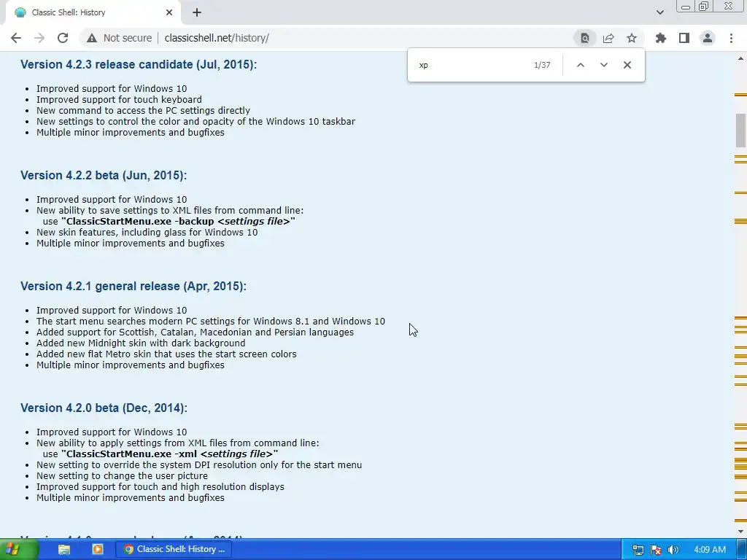Click "Added new Midnight skin with dark background"

141,343
